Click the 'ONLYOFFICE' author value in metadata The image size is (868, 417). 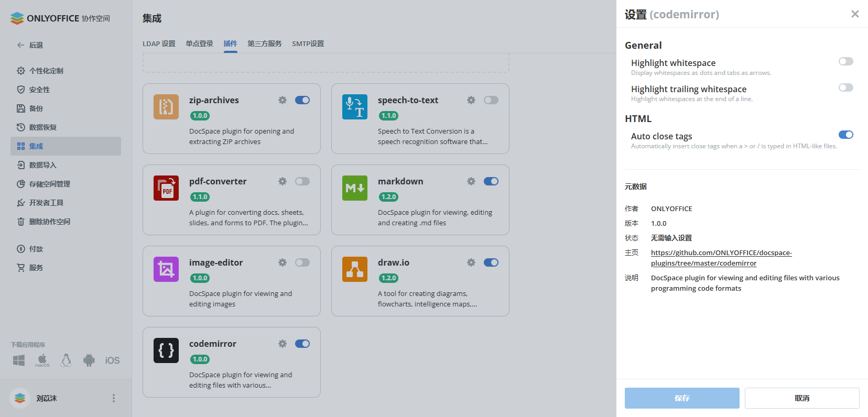(671, 208)
